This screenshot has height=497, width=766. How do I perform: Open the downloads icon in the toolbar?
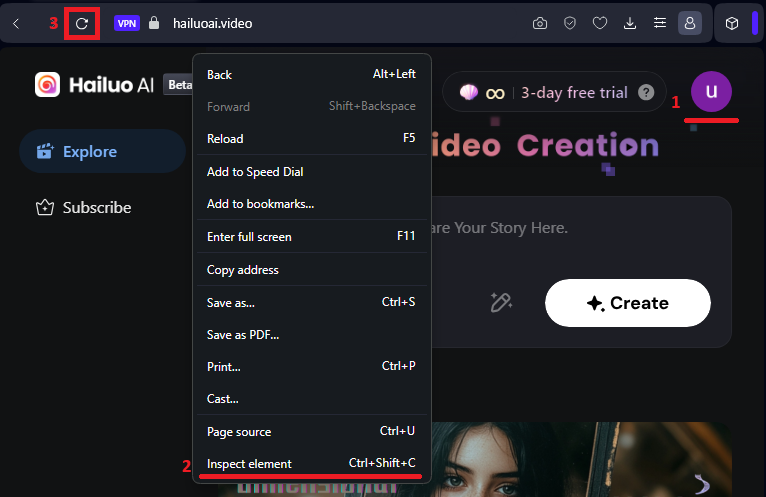click(x=630, y=23)
